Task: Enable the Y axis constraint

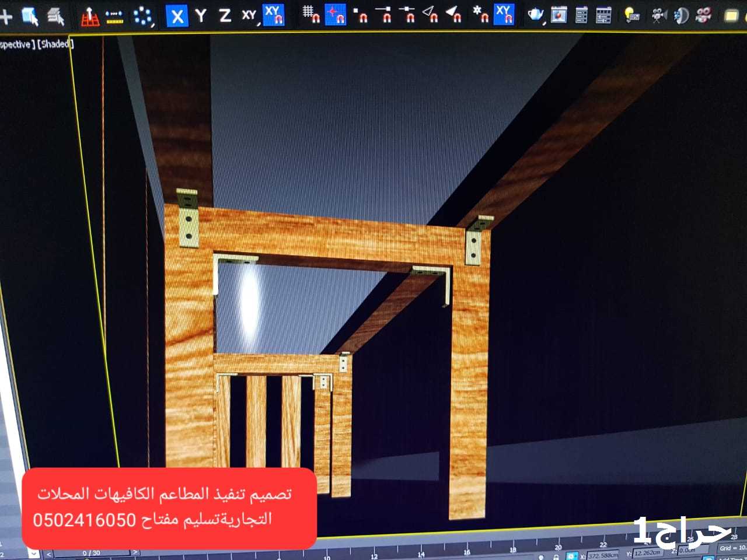Action: [x=201, y=16]
